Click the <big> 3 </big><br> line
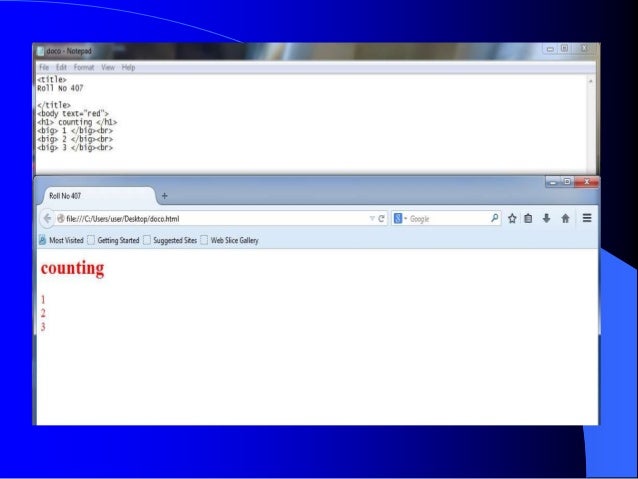Screen dimensions: 638x479 click(x=75, y=147)
